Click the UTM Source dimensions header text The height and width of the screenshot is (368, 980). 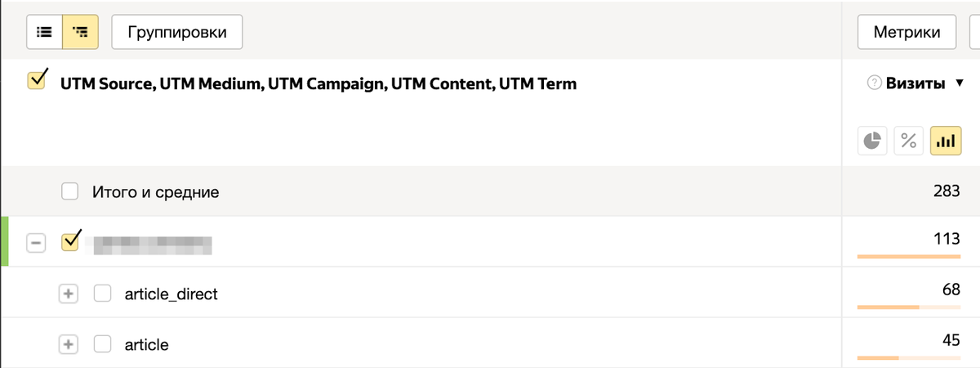[x=318, y=83]
